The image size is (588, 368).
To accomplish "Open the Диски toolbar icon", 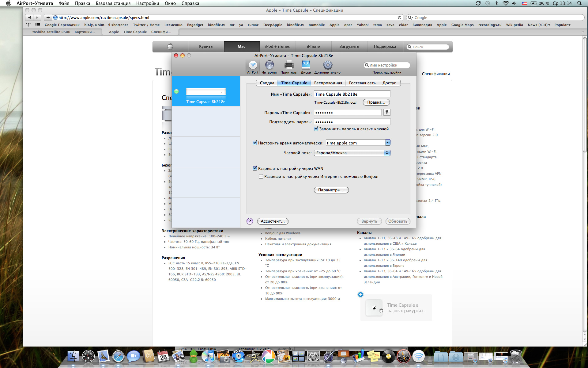I will click(306, 67).
